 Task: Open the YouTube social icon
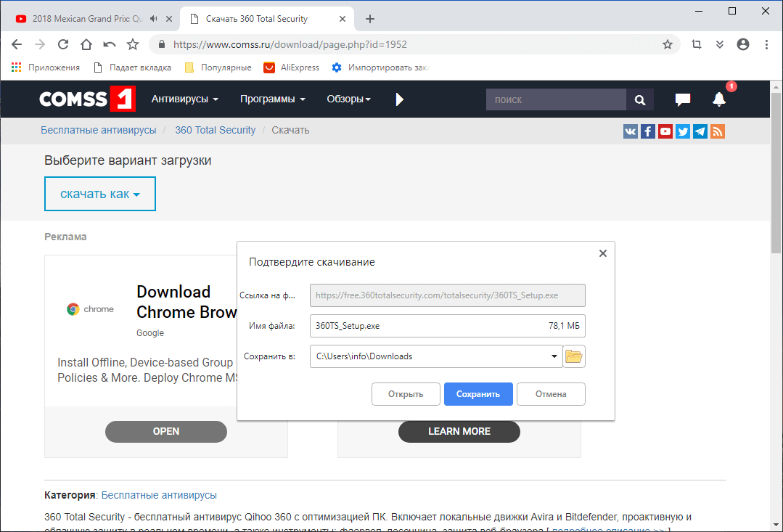pyautogui.click(x=665, y=131)
